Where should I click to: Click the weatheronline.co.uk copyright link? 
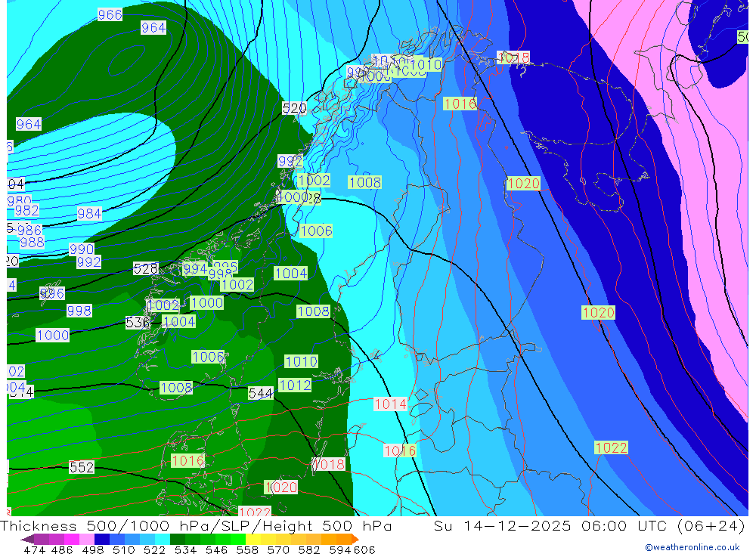692,547
